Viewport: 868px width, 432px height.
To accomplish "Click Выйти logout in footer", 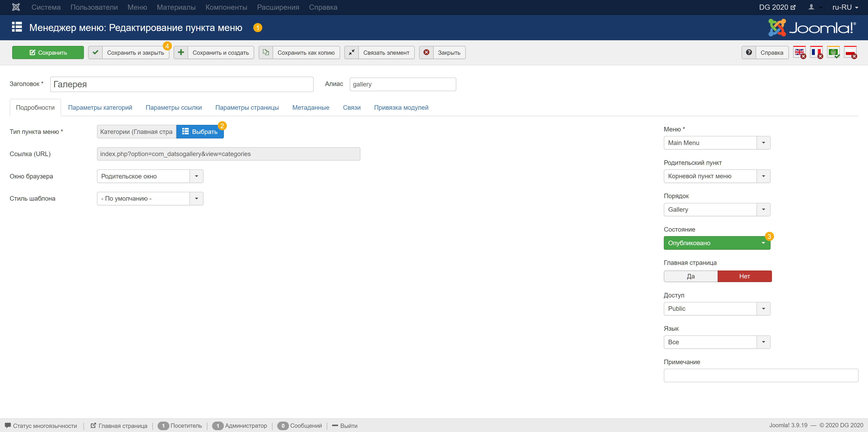I will coord(345,426).
